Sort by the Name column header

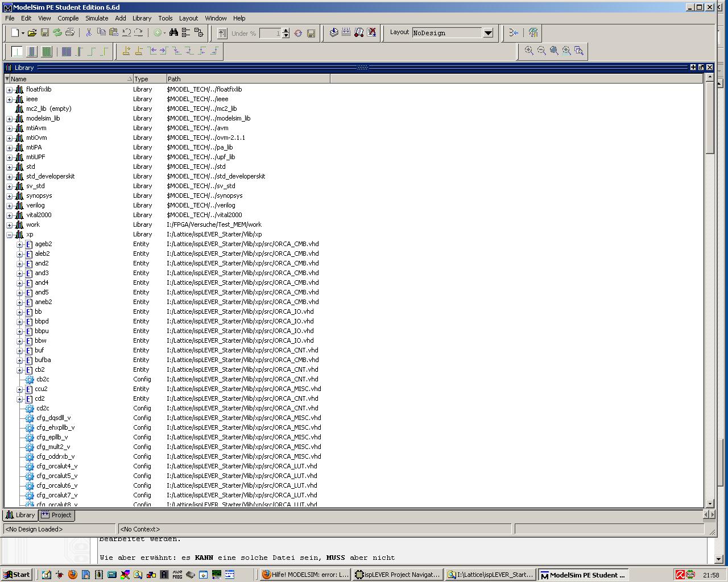[72, 79]
